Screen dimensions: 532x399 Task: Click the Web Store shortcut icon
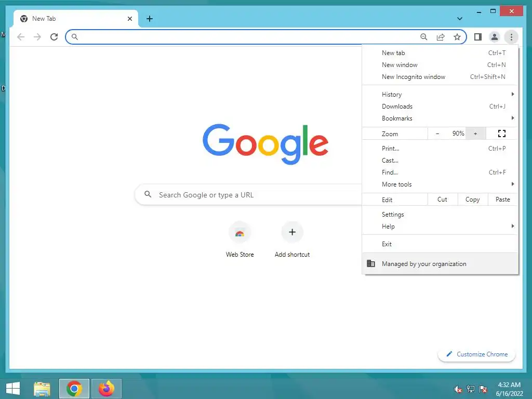tap(240, 233)
